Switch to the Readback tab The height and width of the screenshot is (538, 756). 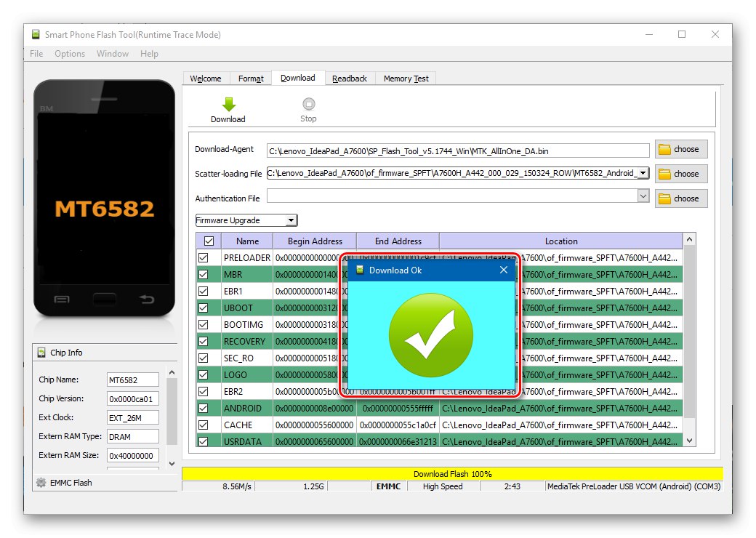click(x=350, y=78)
